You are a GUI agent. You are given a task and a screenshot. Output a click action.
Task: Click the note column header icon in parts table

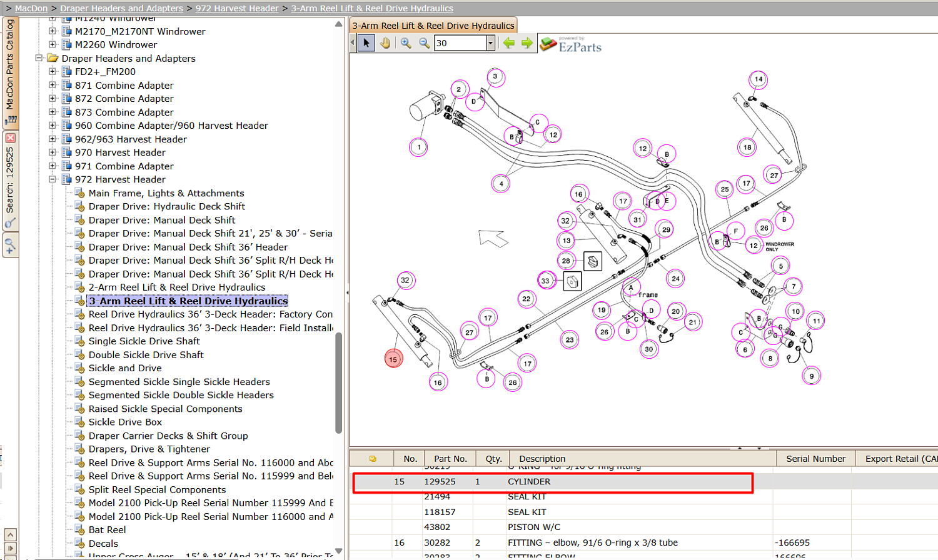373,459
